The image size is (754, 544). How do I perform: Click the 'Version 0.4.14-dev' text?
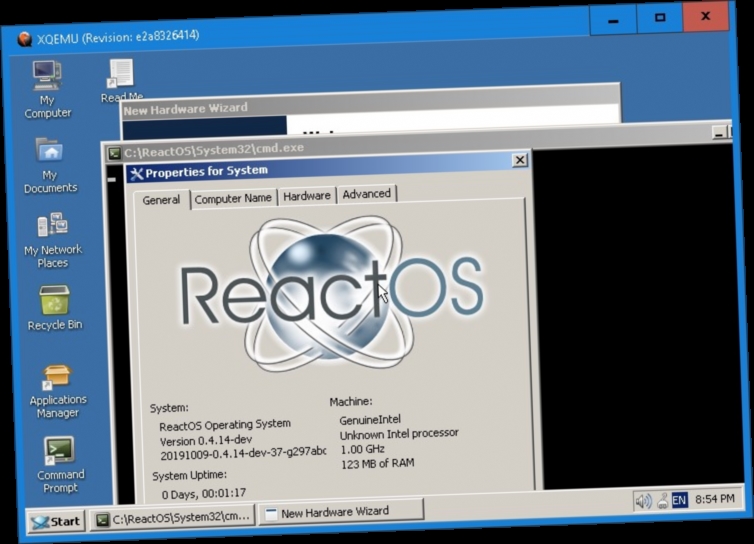pyautogui.click(x=206, y=441)
